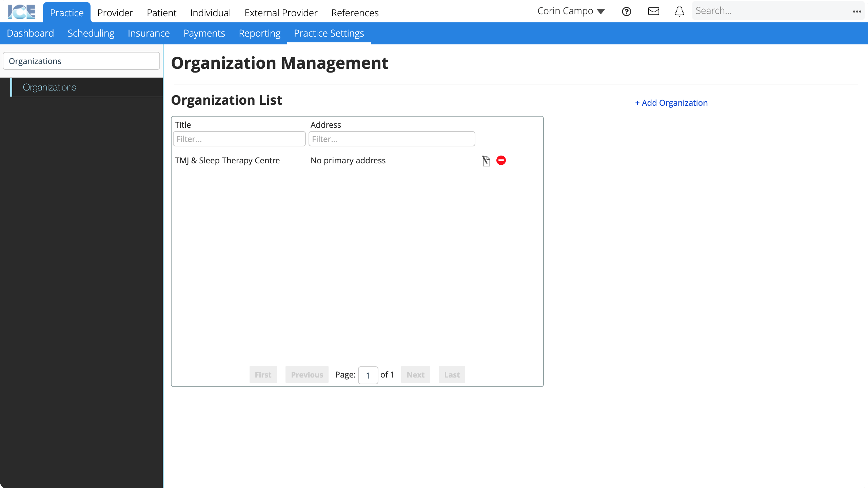Click the TMJ & Sleep Therapy Centre entry
Image resolution: width=868 pixels, height=488 pixels.
227,160
